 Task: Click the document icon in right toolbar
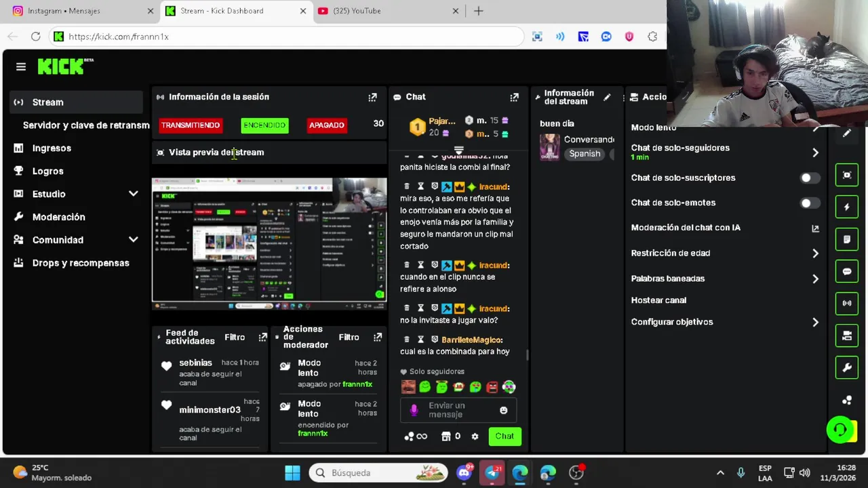point(847,239)
